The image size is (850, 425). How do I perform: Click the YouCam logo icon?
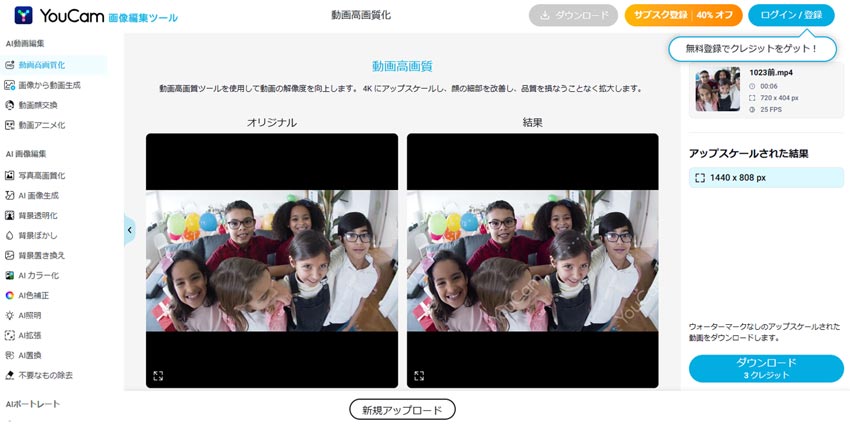pyautogui.click(x=23, y=15)
